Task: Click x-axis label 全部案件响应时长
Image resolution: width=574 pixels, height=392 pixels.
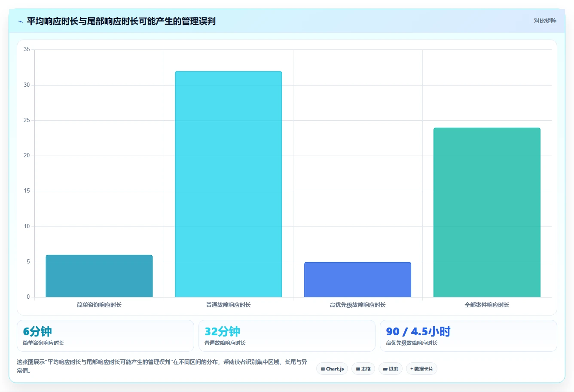Action: 487,305
